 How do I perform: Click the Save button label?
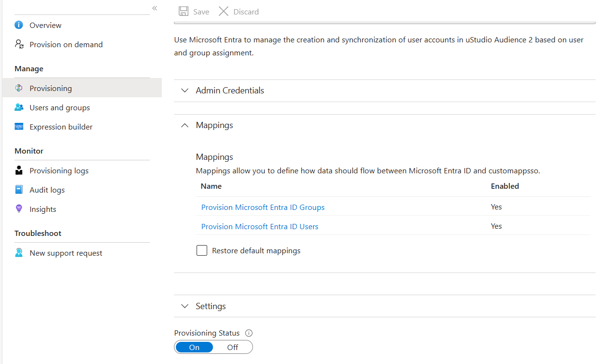[201, 12]
